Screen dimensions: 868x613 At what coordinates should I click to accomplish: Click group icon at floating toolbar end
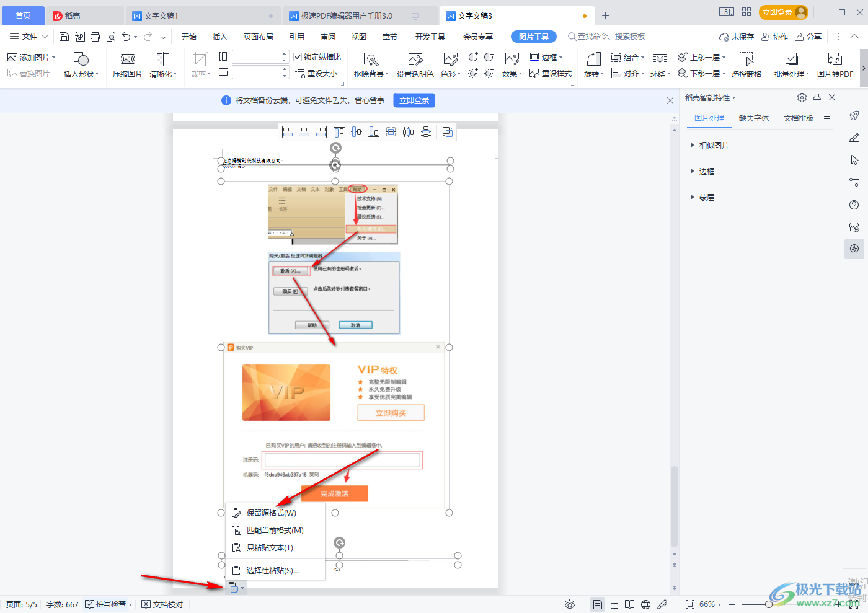(x=448, y=132)
